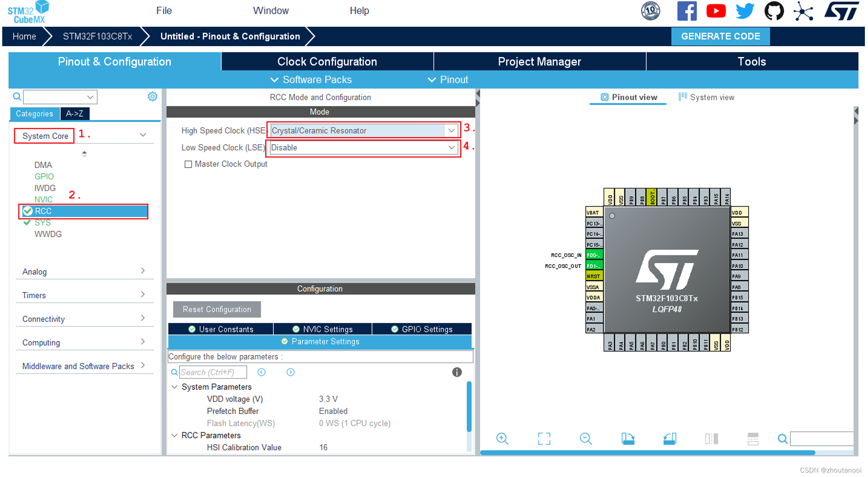Go to next parameter search result

(x=290, y=372)
